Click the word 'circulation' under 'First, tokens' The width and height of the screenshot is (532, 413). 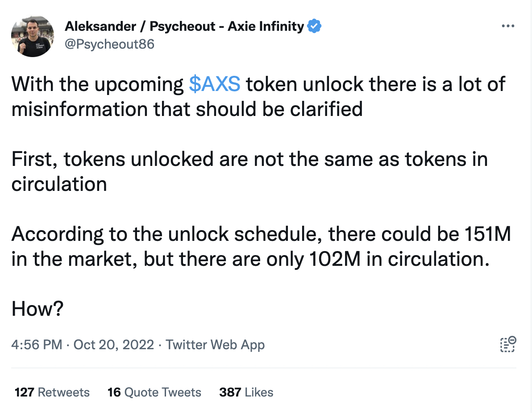pyautogui.click(x=59, y=184)
